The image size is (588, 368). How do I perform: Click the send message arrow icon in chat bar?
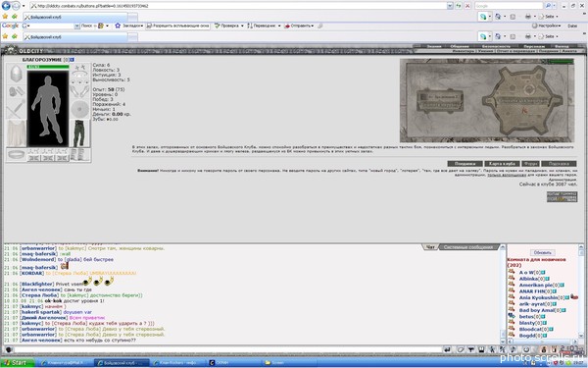pos(448,349)
